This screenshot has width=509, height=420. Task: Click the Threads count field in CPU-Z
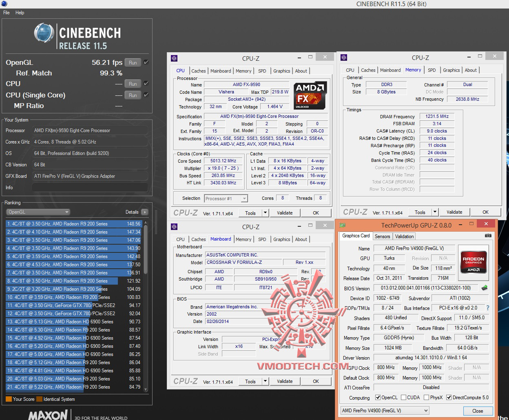click(x=321, y=198)
